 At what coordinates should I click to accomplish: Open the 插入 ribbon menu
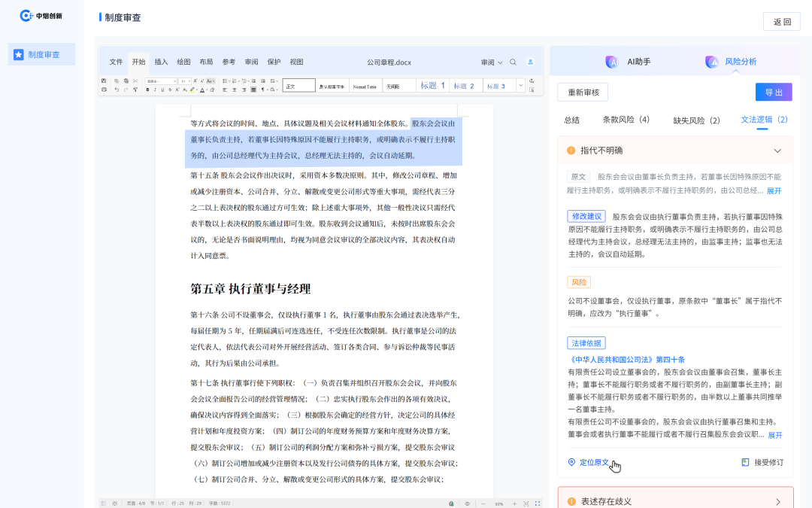click(x=159, y=62)
